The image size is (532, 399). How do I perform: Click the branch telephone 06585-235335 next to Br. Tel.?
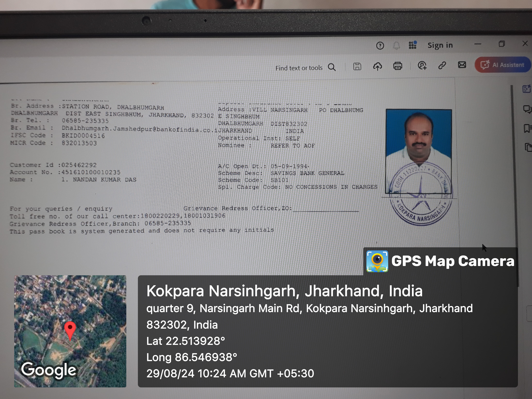[x=85, y=121]
